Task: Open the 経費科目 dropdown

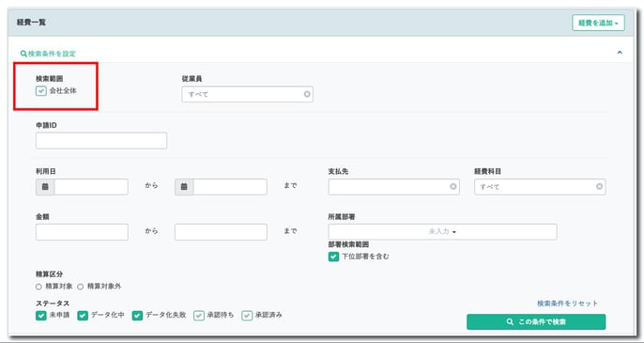Action: tap(540, 187)
